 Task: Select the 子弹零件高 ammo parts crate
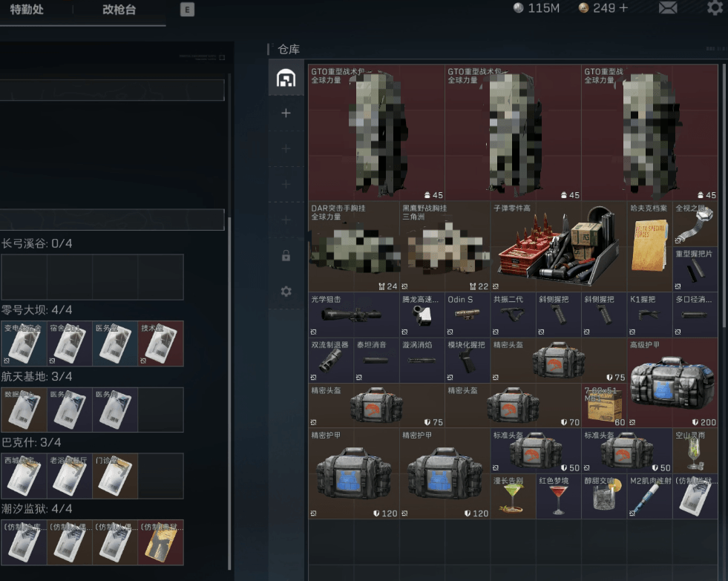[558, 246]
